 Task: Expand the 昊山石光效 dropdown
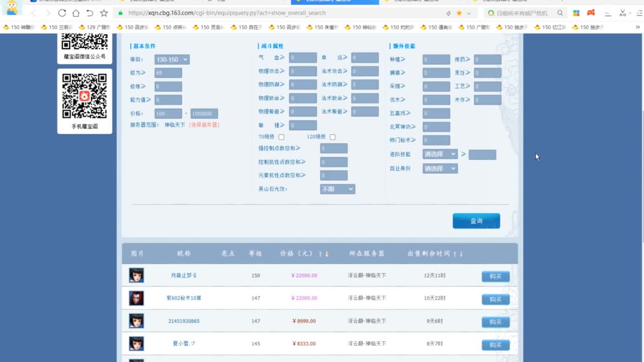337,189
